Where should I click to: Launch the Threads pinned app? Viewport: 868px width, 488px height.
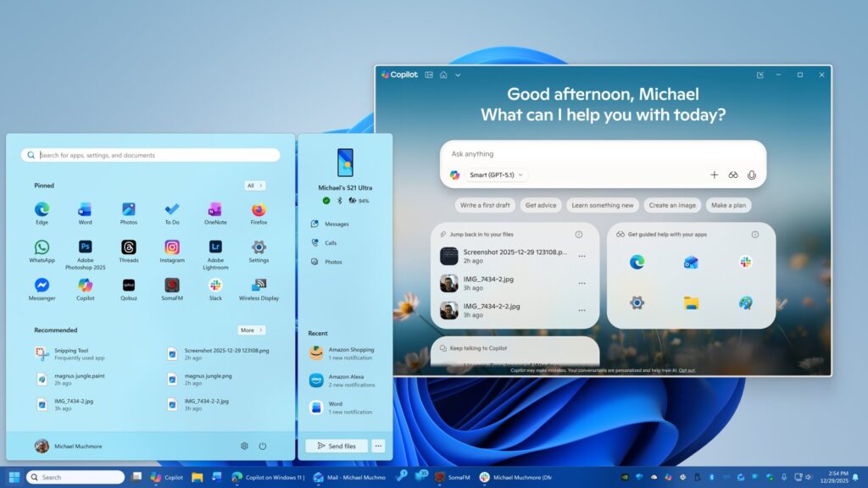[129, 247]
